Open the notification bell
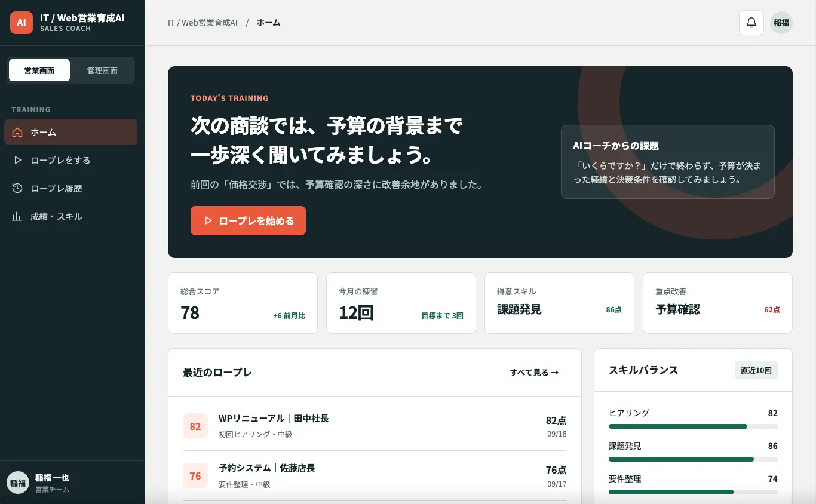 click(x=751, y=23)
